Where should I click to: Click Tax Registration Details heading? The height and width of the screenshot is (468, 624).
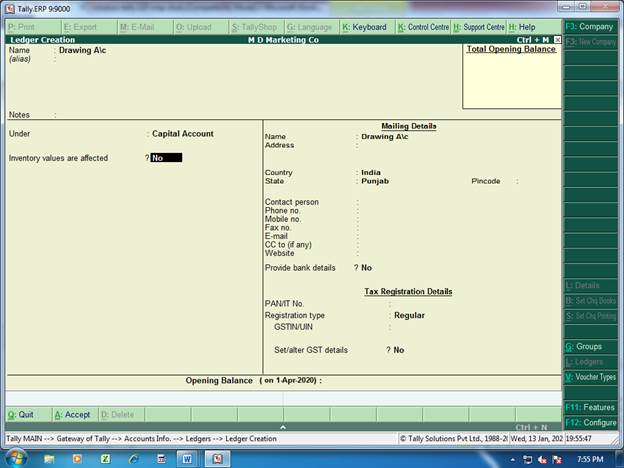(x=408, y=291)
